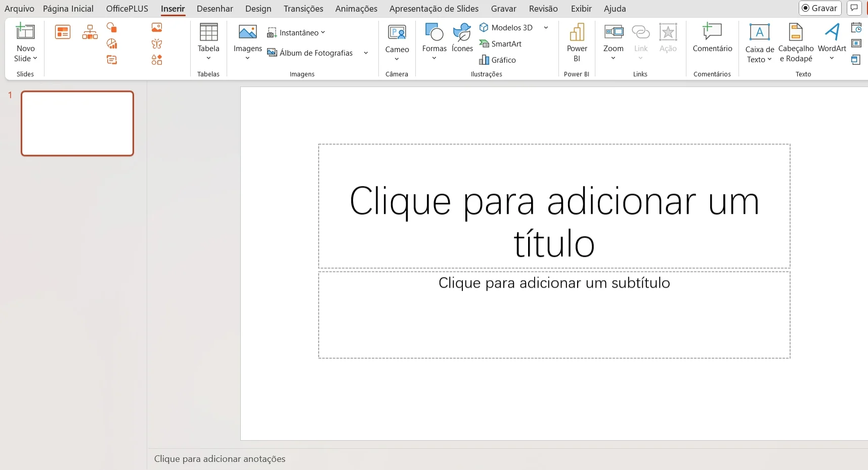This screenshot has width=868, height=470.
Task: Select slide 1 thumbnail
Action: pyautogui.click(x=77, y=123)
